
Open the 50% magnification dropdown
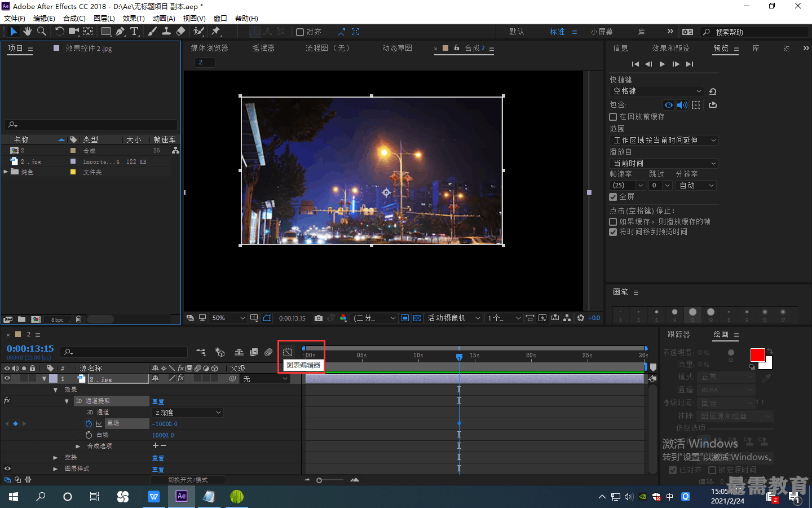[228, 318]
